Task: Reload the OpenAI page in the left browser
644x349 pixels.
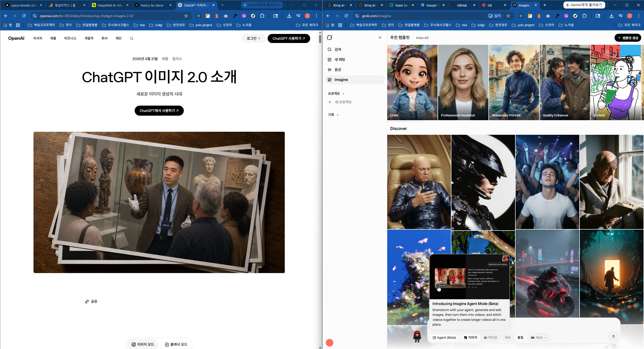Action: pyautogui.click(x=24, y=16)
